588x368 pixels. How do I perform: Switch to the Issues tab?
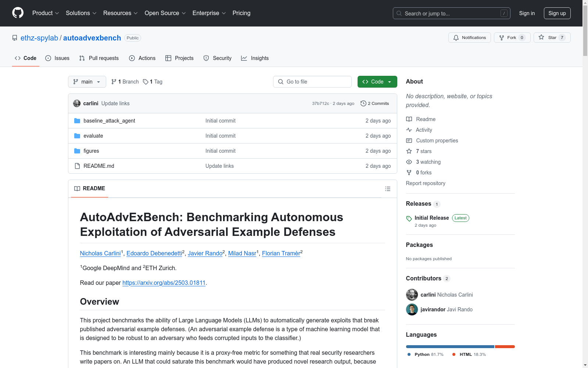[57, 58]
